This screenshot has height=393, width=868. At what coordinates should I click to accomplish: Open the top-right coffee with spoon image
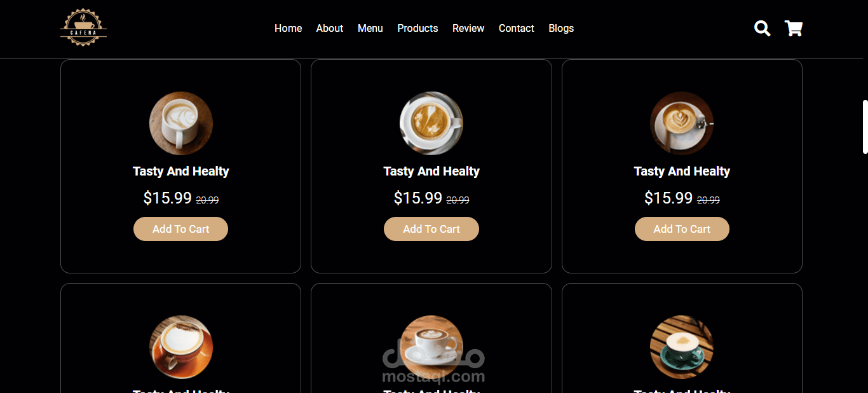(682, 123)
